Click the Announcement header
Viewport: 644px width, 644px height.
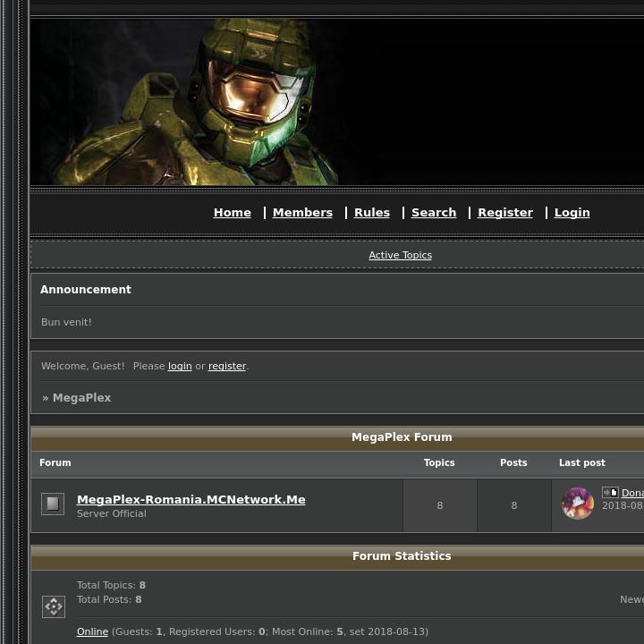coord(86,290)
